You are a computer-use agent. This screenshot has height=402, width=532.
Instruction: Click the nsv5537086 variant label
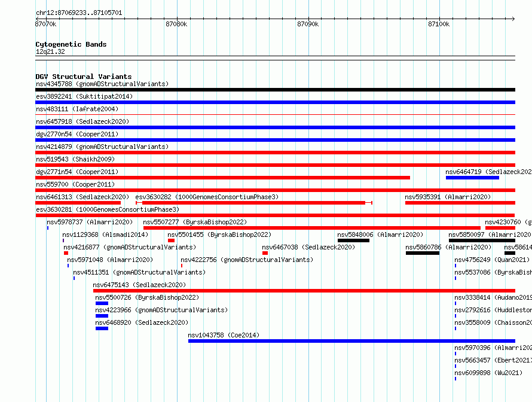coord(493,272)
